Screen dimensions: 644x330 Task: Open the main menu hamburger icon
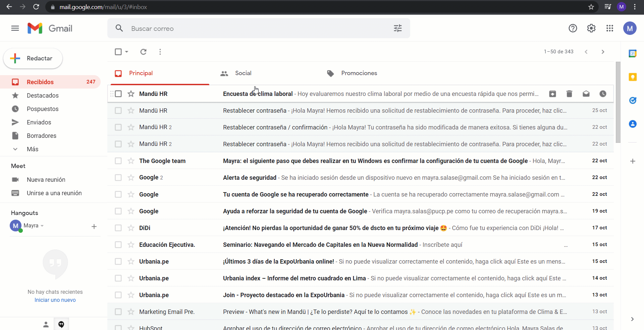click(x=15, y=29)
